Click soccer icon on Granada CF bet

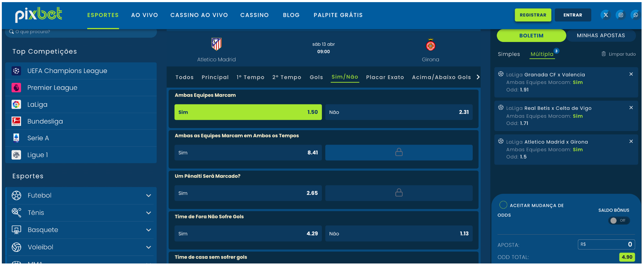tap(501, 74)
